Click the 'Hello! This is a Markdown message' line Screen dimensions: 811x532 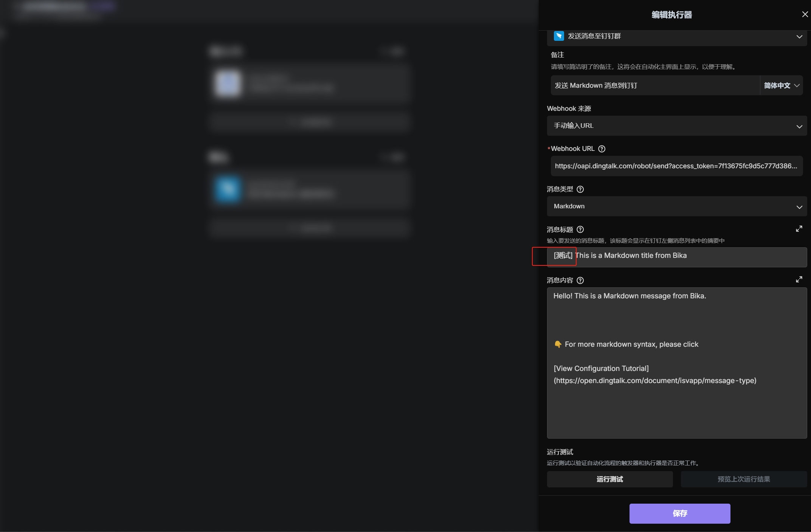click(630, 296)
